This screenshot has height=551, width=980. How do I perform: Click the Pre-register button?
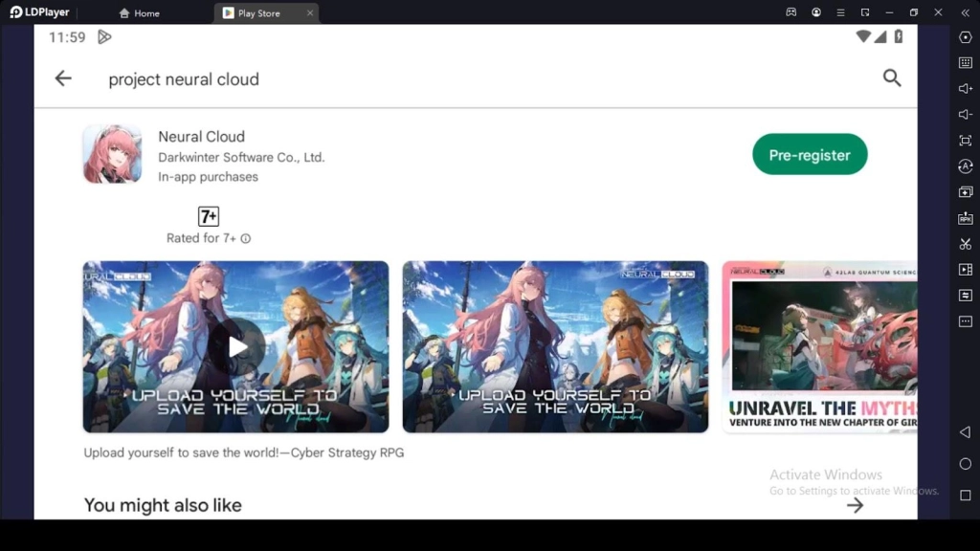pyautogui.click(x=810, y=153)
